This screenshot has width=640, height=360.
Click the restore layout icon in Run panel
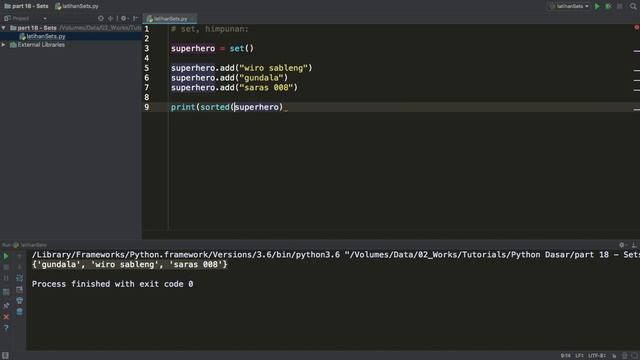tap(6, 292)
